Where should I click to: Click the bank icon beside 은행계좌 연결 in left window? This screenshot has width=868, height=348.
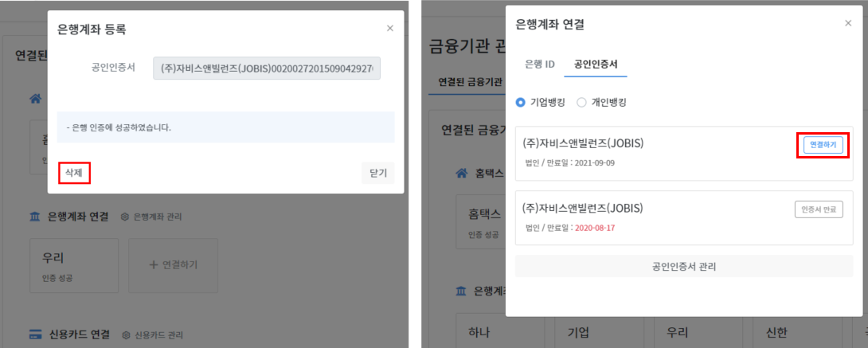tap(34, 217)
